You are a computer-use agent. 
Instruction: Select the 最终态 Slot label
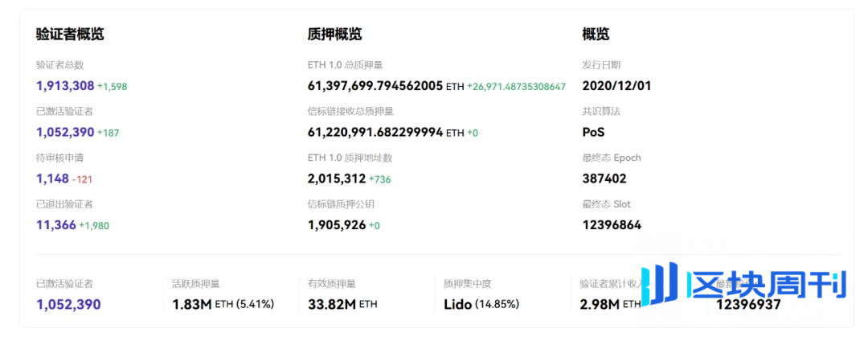pyautogui.click(x=607, y=204)
